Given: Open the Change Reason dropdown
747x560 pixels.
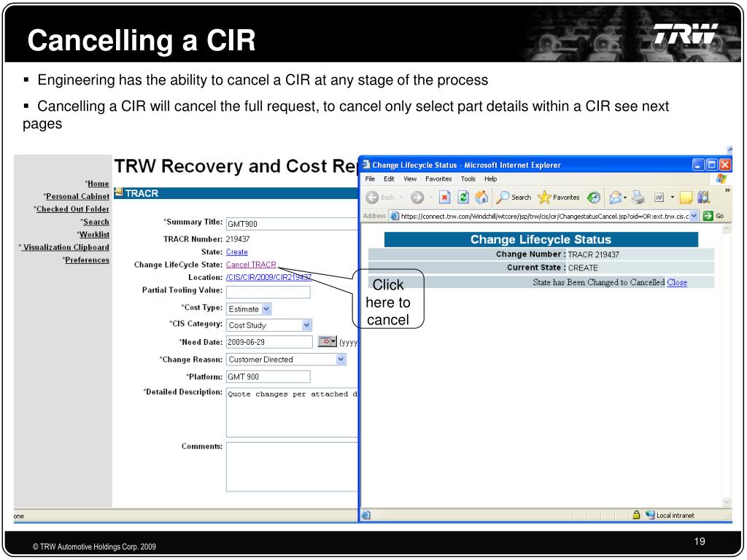Looking at the screenshot, I should pyautogui.click(x=341, y=359).
